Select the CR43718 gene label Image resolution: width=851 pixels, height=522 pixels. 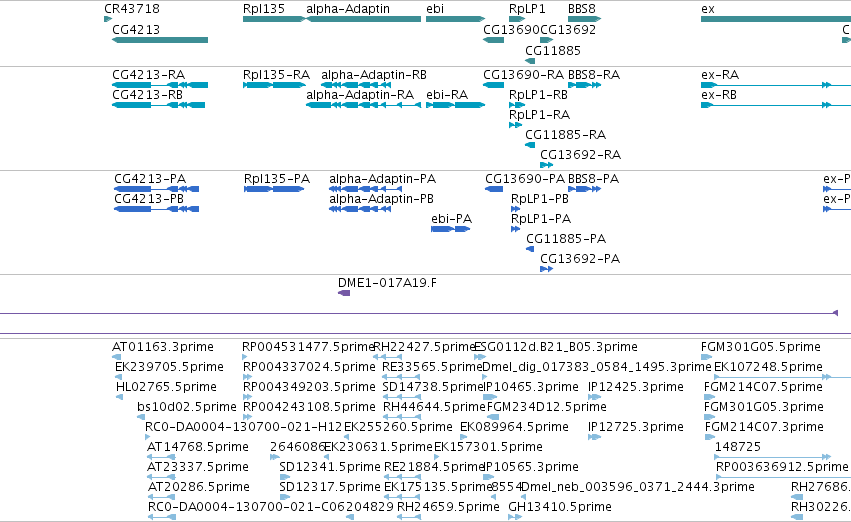(132, 9)
